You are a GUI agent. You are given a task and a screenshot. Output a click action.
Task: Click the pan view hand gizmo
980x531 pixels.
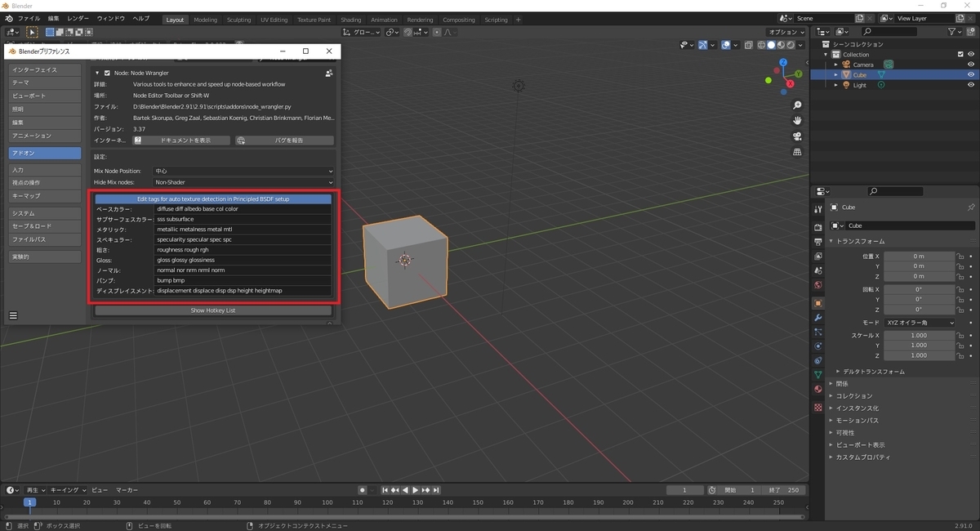click(x=797, y=121)
